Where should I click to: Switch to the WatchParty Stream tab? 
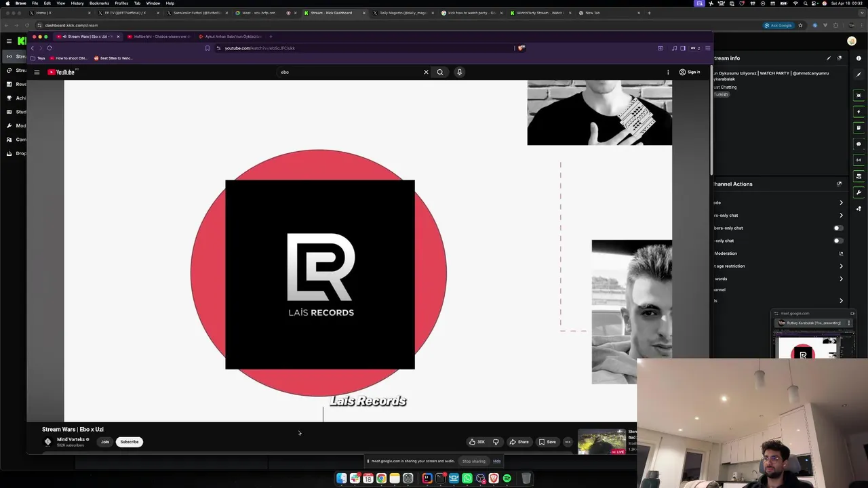(x=539, y=13)
